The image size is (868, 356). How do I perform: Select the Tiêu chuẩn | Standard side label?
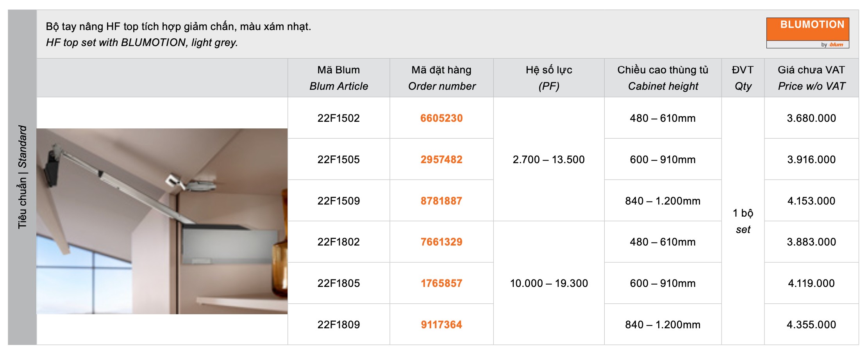22,177
